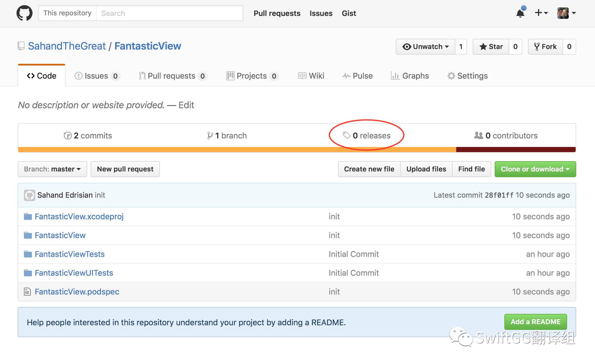Click the repository book icon beside SahandTheGreat
The height and width of the screenshot is (364, 595).
[21, 46]
